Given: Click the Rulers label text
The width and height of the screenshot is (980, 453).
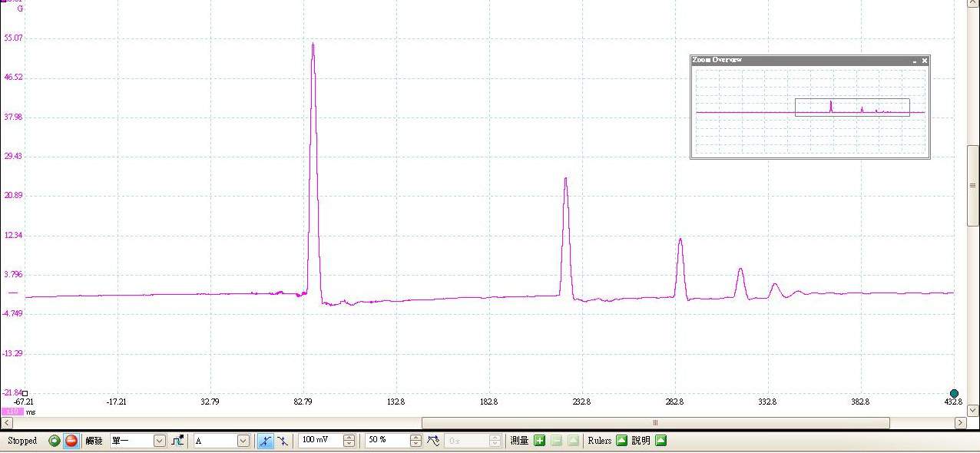Looking at the screenshot, I should coord(600,441).
